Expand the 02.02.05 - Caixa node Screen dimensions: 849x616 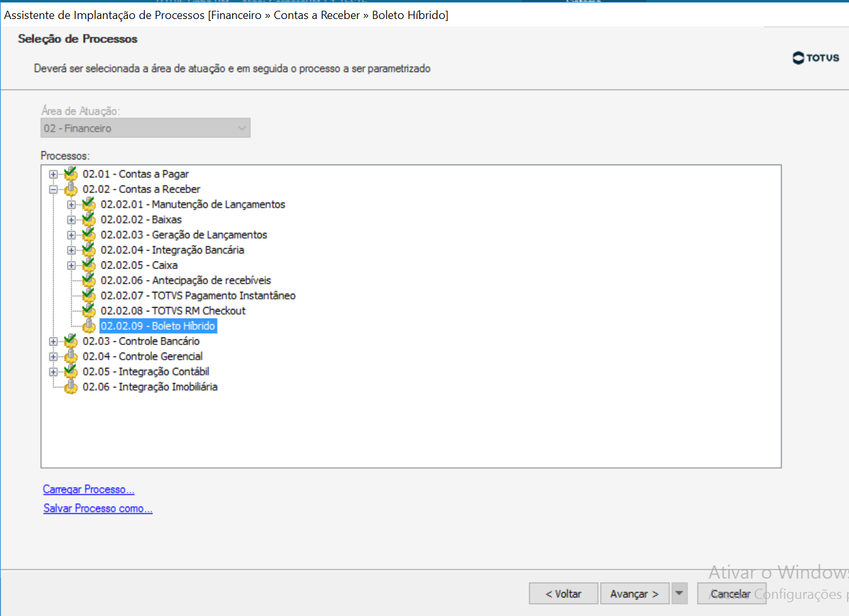(x=72, y=265)
